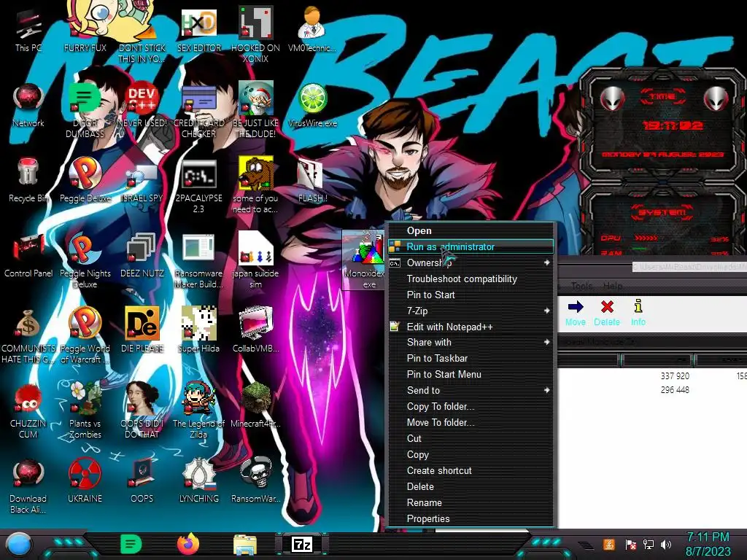Expand the Send to submenu

tap(471, 391)
